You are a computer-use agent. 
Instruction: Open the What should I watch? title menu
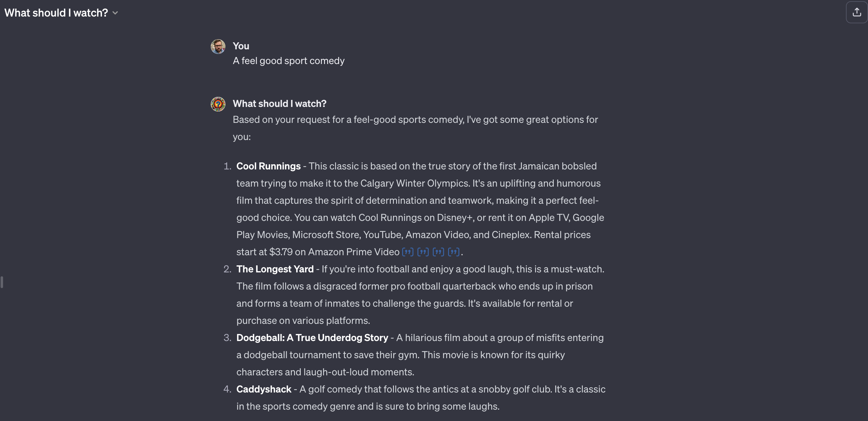pyautogui.click(x=56, y=13)
